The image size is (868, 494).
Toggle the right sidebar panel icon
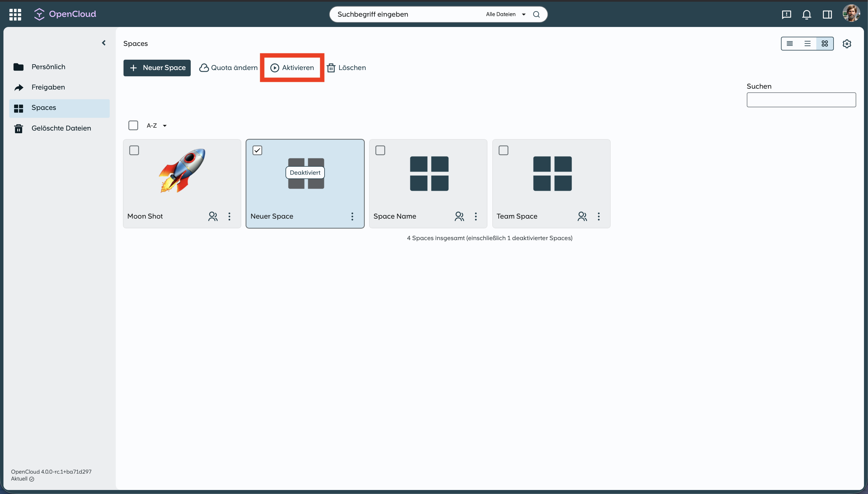827,14
